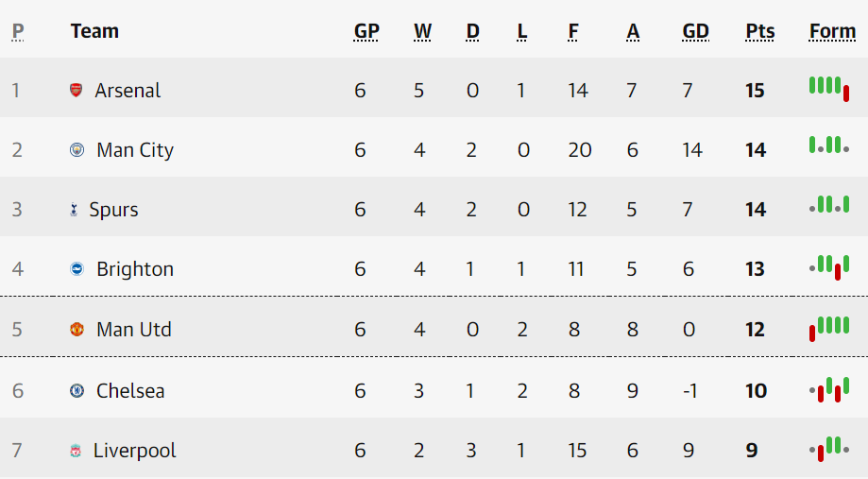Open the Brighton team name link
The height and width of the screenshot is (479, 868).
135,269
